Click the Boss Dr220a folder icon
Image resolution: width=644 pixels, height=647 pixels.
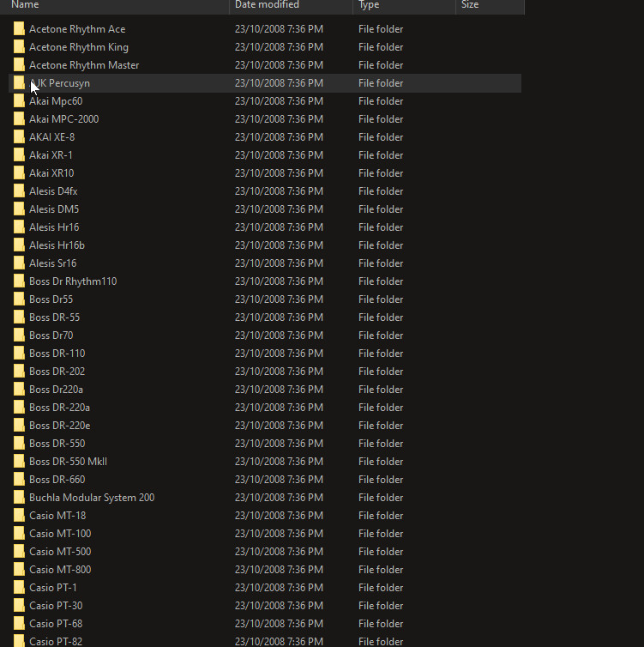(19, 389)
